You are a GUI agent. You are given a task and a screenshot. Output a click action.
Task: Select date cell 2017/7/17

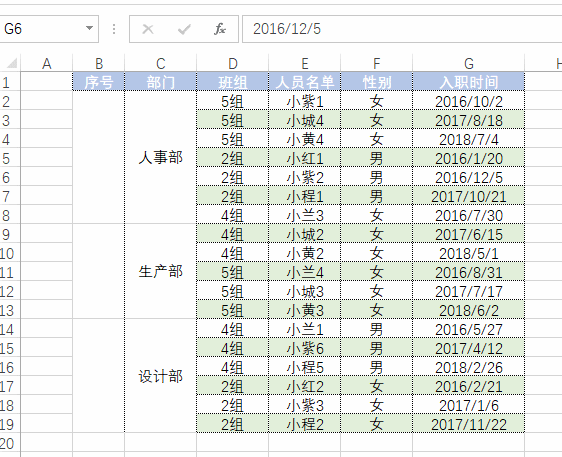click(x=469, y=291)
